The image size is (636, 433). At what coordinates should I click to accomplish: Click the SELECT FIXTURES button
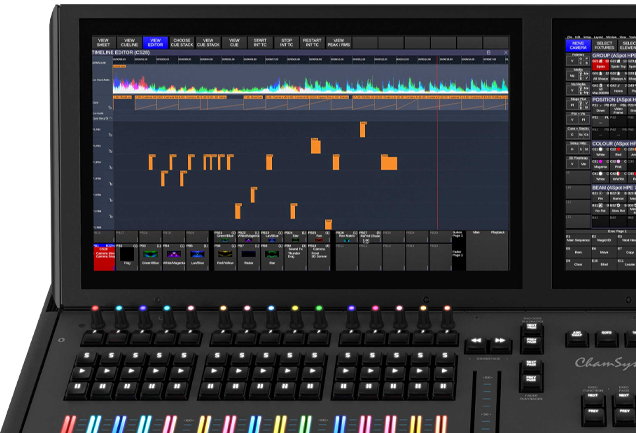point(604,46)
